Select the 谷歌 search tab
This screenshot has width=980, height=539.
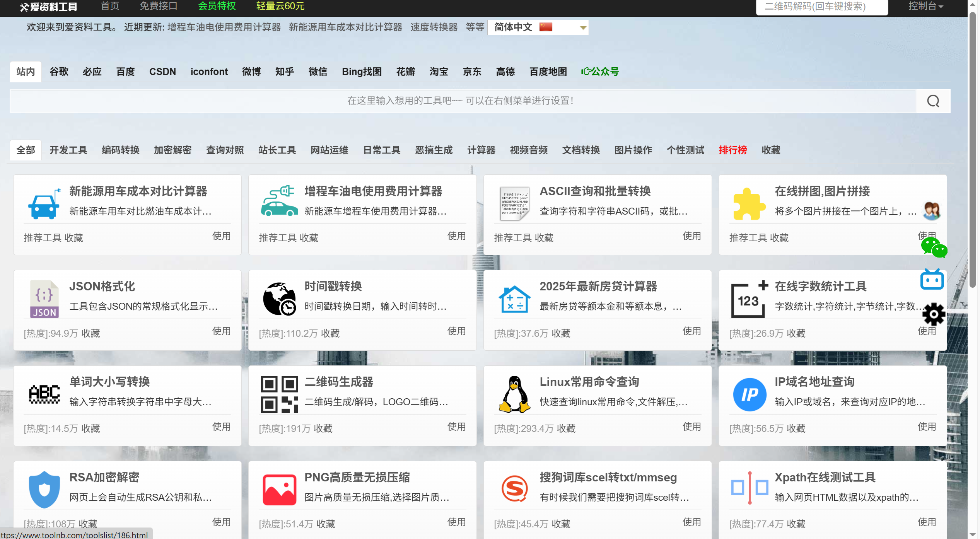tap(59, 72)
